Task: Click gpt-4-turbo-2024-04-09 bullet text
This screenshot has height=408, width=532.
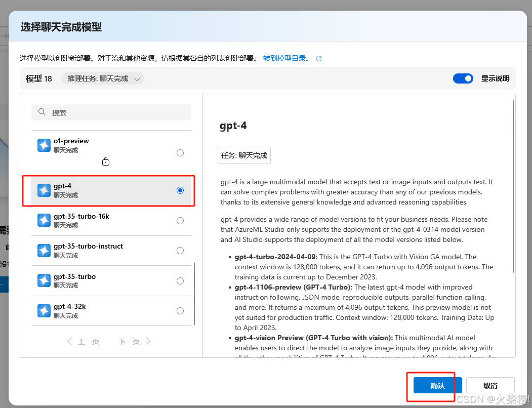Action: pos(276,257)
